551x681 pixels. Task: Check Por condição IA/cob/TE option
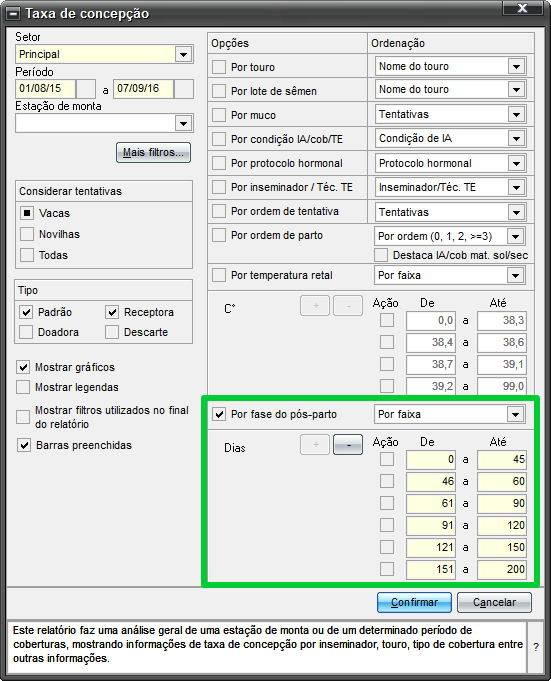click(x=219, y=139)
